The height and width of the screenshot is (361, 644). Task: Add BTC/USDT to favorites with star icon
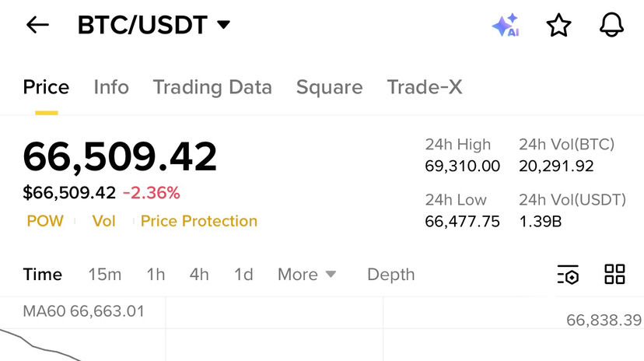coord(558,25)
